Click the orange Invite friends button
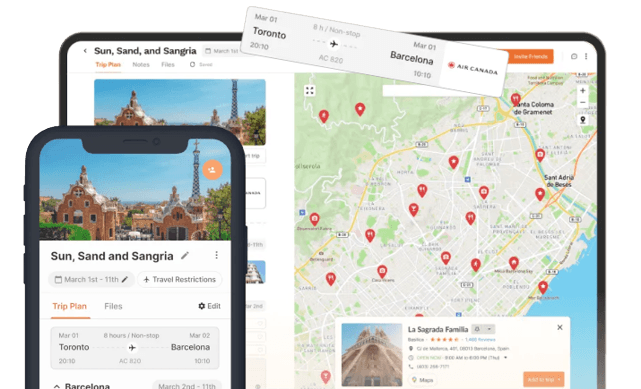 click(x=530, y=56)
